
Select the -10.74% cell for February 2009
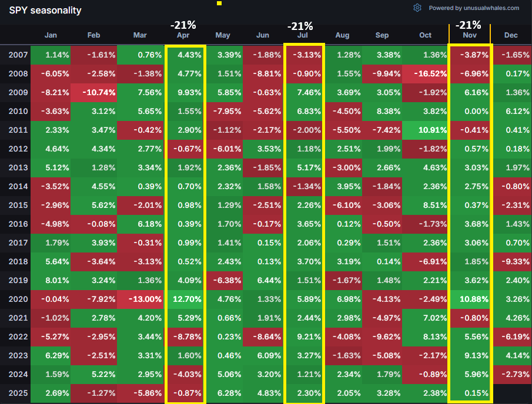(x=93, y=93)
